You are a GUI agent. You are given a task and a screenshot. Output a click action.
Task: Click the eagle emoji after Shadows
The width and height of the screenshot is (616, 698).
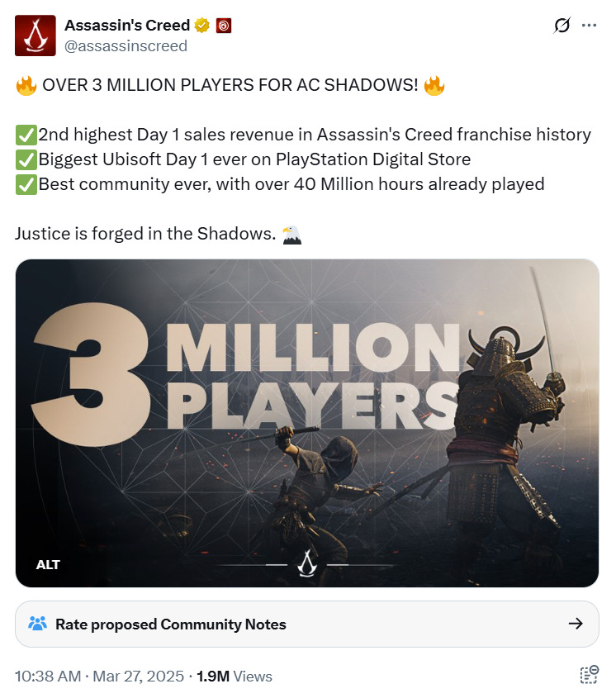(292, 234)
